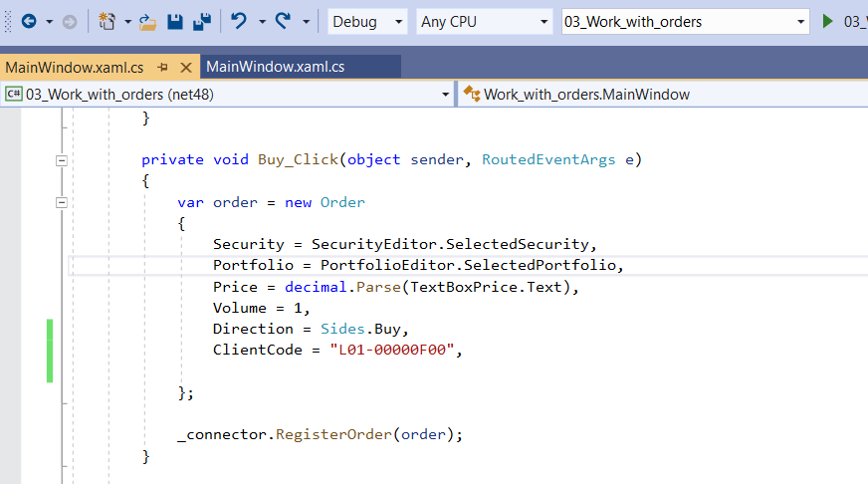Click the Navigate Forward arrow icon
This screenshot has width=868, height=484.
point(70,21)
